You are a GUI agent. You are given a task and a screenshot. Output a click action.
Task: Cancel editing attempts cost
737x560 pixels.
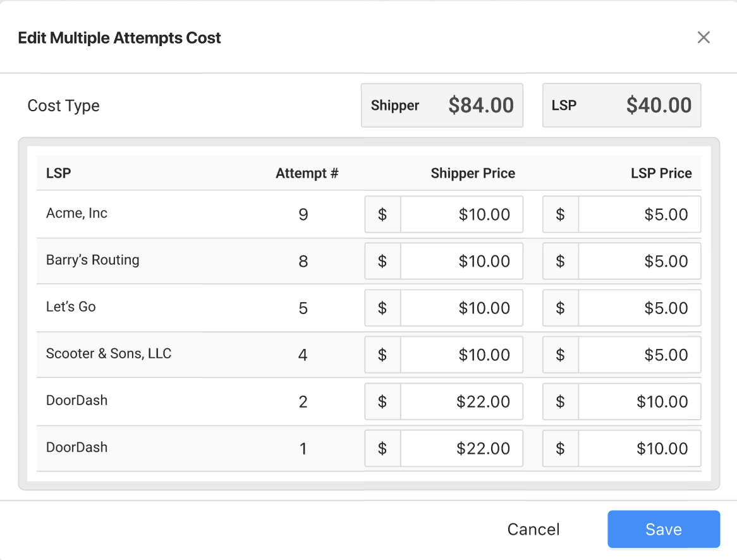(x=533, y=529)
